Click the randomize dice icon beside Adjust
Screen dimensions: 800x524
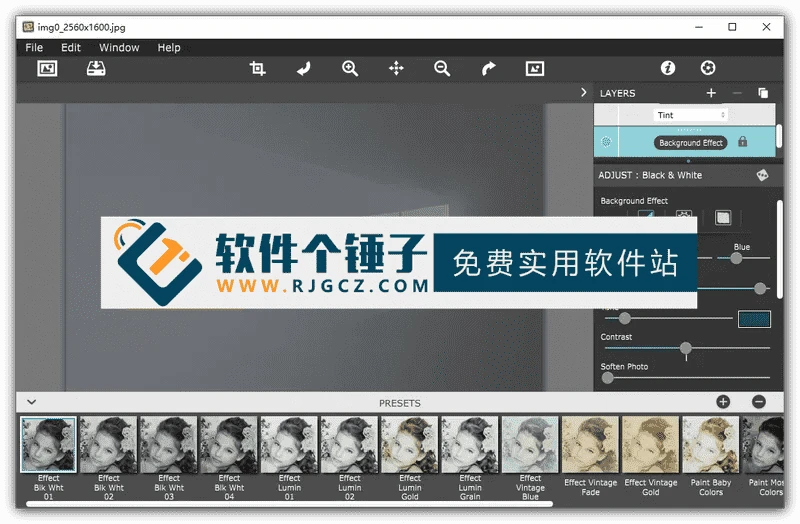click(x=762, y=175)
